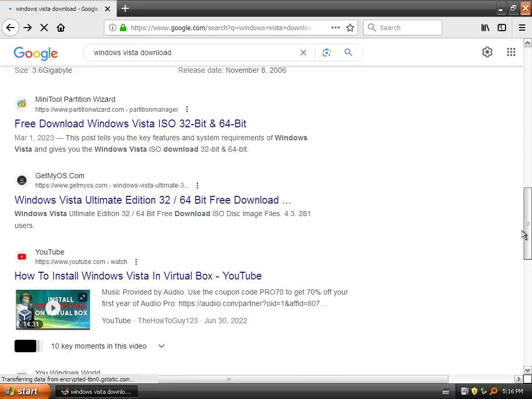Open Windows Vista Ultimate Edition result link
532x399 pixels.
coord(153,200)
